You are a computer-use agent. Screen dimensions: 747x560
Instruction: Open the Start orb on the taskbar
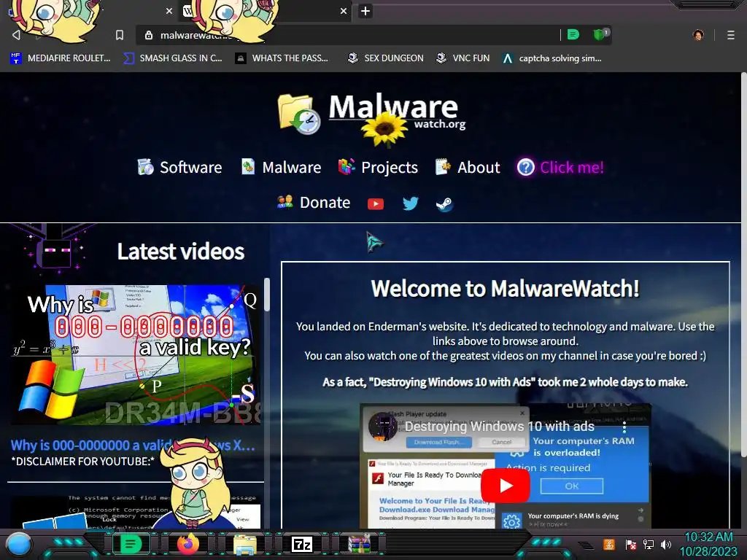(x=18, y=544)
